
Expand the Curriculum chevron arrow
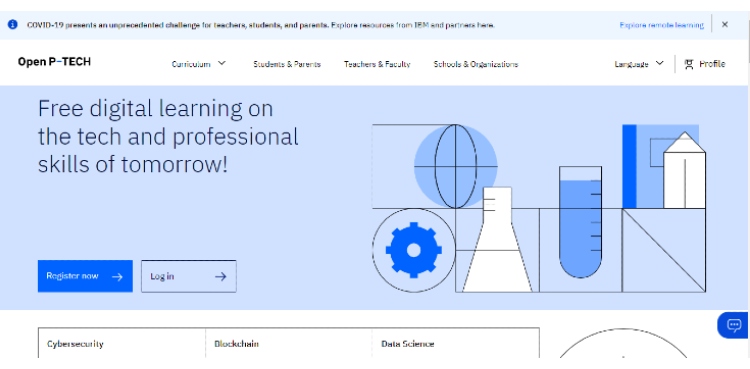[221, 63]
